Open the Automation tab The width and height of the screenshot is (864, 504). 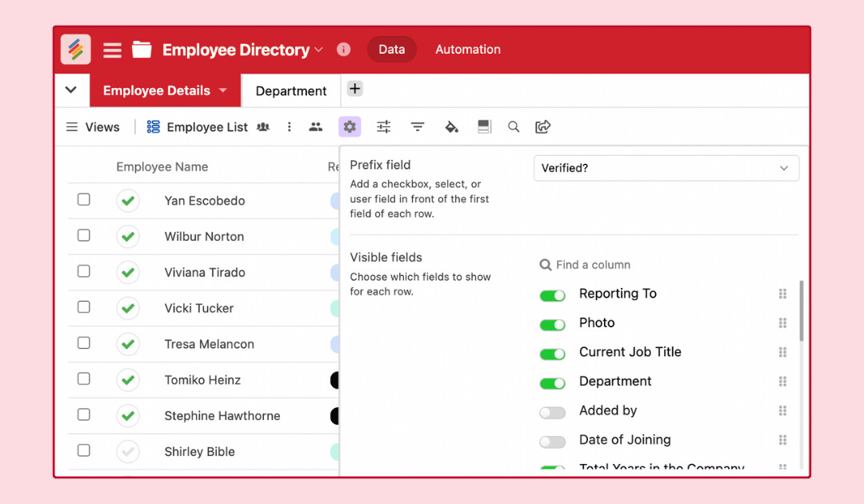(x=468, y=50)
